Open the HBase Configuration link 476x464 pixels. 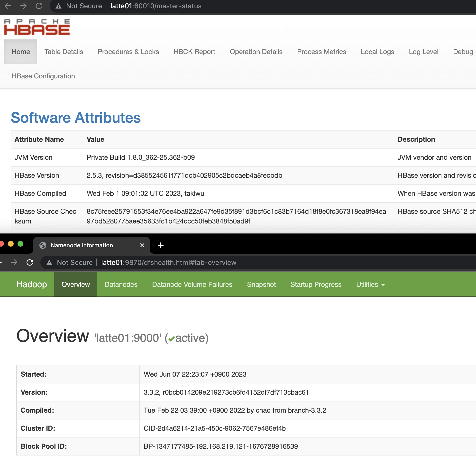point(43,76)
